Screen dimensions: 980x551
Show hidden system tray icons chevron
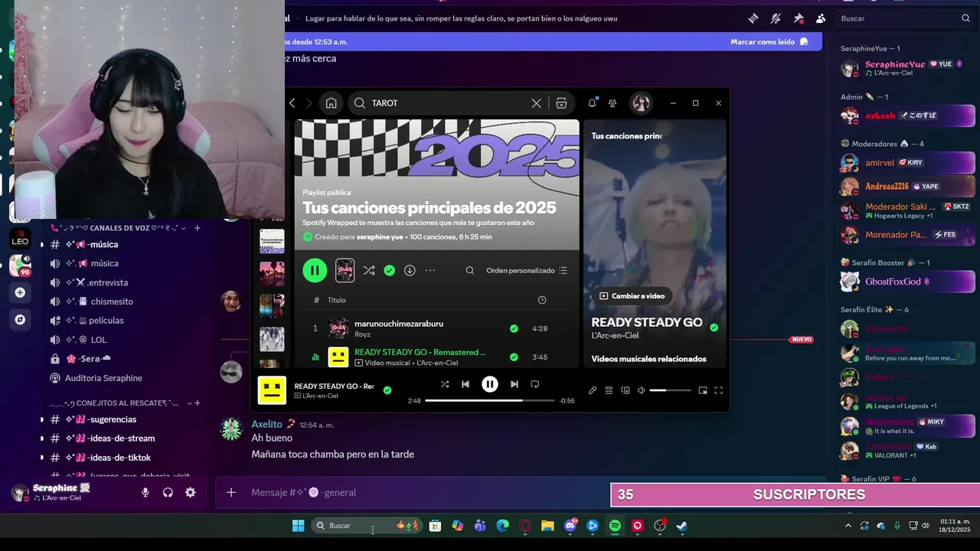[848, 526]
